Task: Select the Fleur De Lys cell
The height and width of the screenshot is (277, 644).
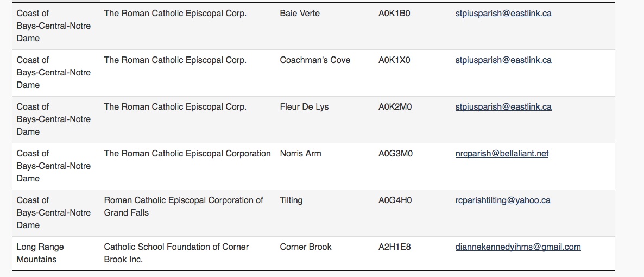Action: point(304,107)
